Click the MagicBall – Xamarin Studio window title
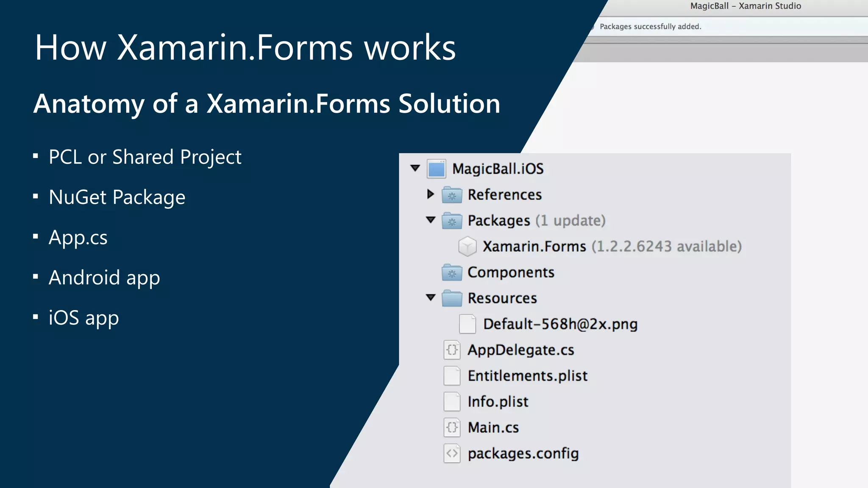 point(746,6)
